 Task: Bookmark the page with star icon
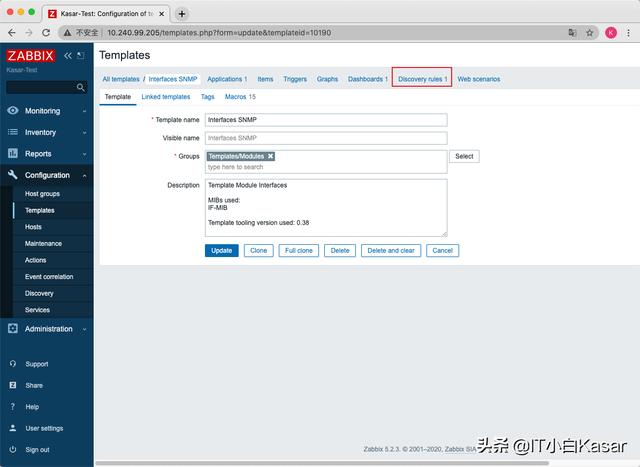click(x=589, y=33)
